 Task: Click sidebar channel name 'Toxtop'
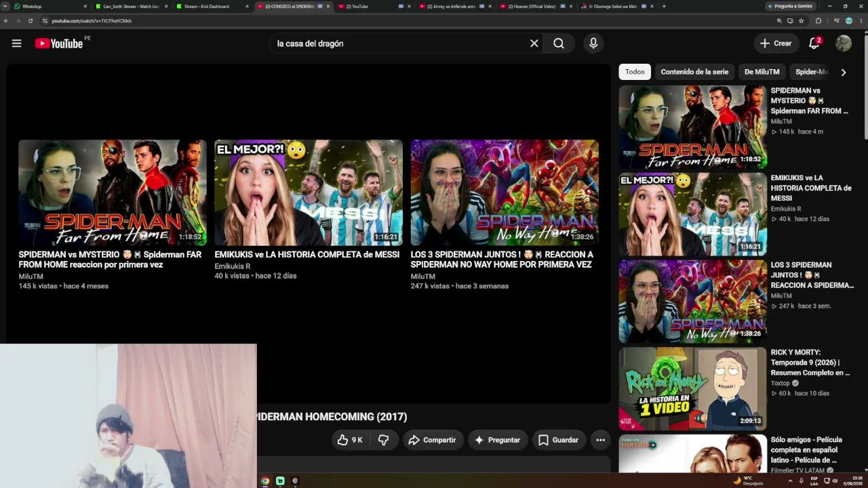coord(780,384)
